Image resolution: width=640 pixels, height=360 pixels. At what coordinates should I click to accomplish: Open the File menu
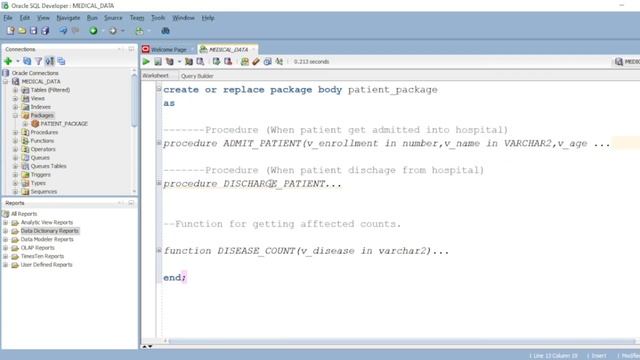(8, 18)
